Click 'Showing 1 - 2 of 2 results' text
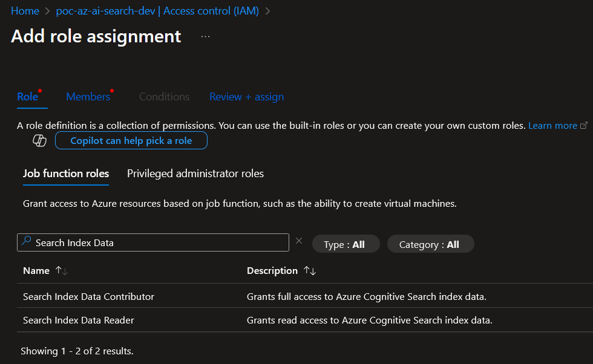 tap(77, 351)
